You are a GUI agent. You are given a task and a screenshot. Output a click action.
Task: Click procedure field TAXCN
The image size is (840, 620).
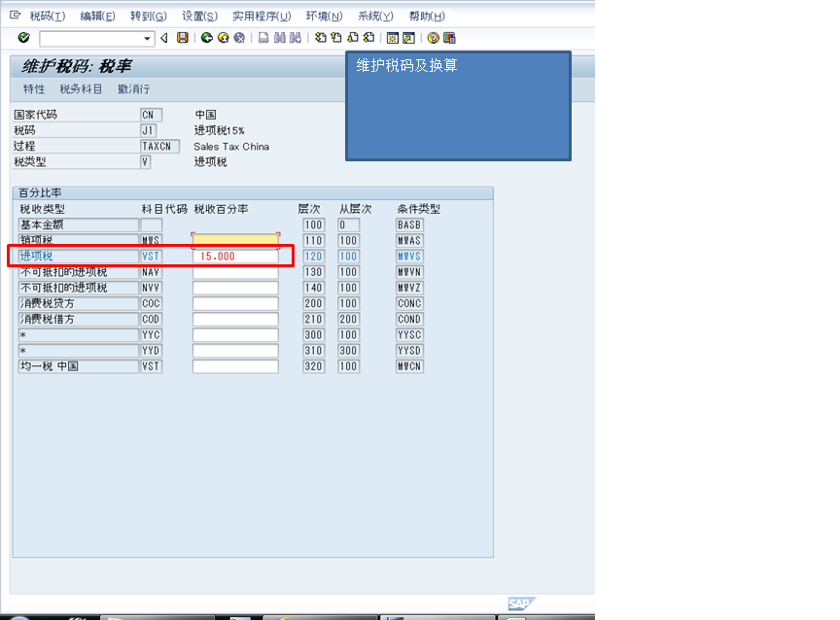click(x=159, y=146)
